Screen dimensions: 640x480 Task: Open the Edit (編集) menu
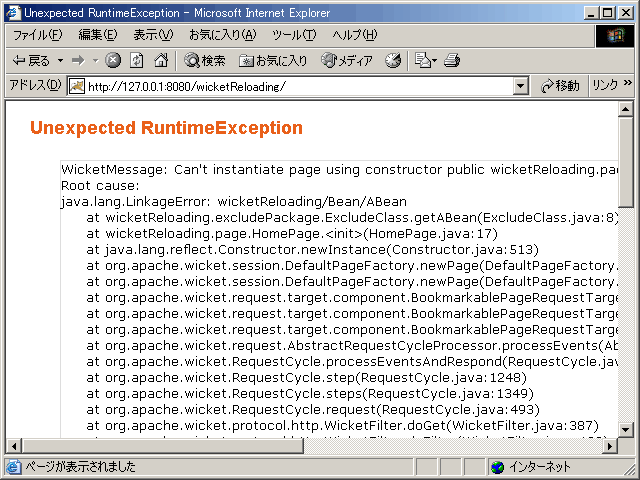coord(98,35)
